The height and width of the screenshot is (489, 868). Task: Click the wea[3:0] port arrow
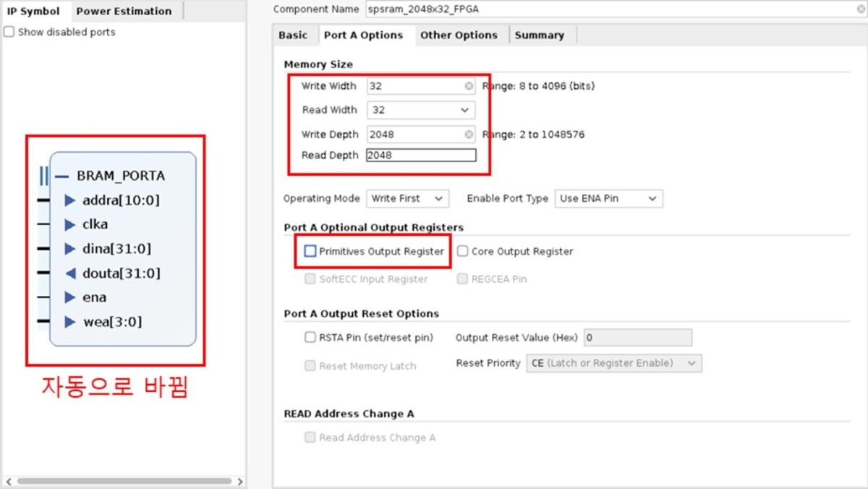point(69,322)
